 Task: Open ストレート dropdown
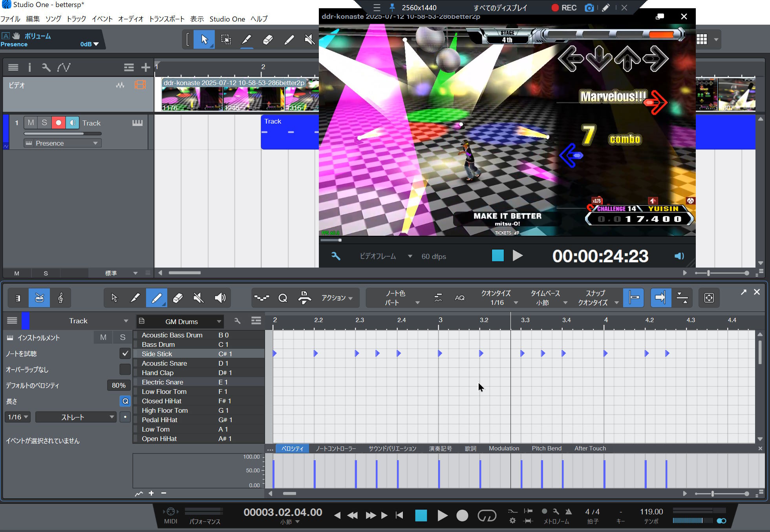point(76,417)
